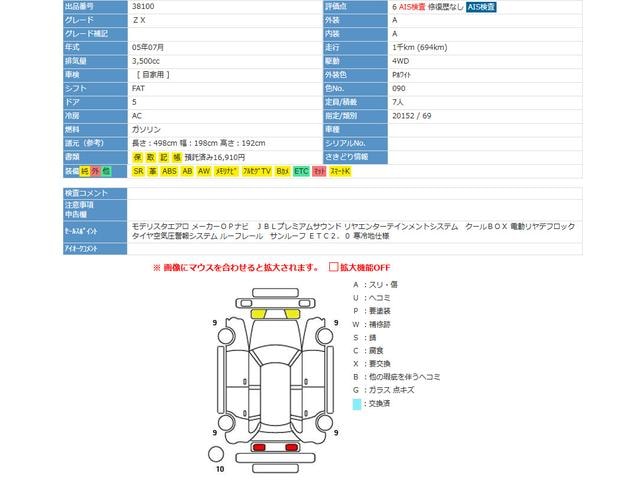Click legend entry P ：要塗装
The width and height of the screenshot is (640, 480).
371,311
